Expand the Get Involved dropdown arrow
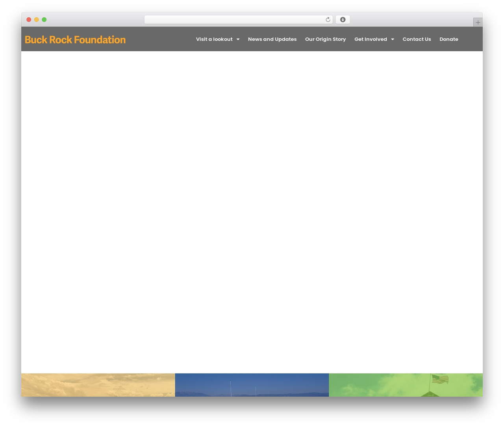The height and width of the screenshot is (427, 504). 392,39
